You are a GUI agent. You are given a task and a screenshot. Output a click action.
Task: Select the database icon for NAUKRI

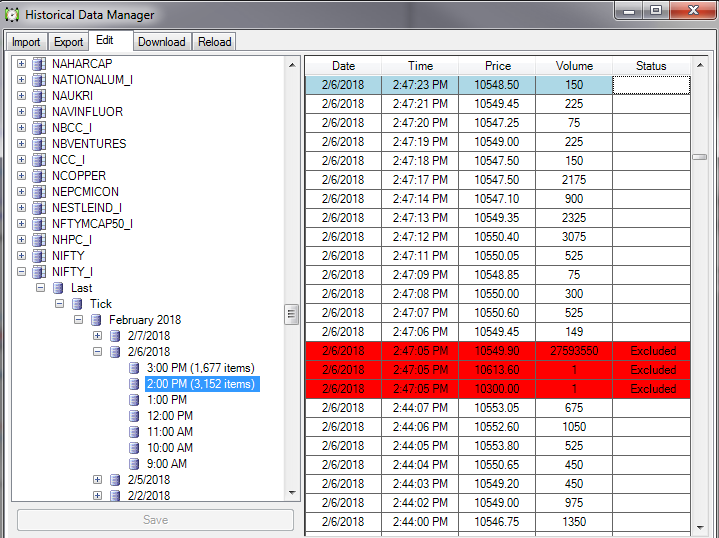tap(39, 96)
